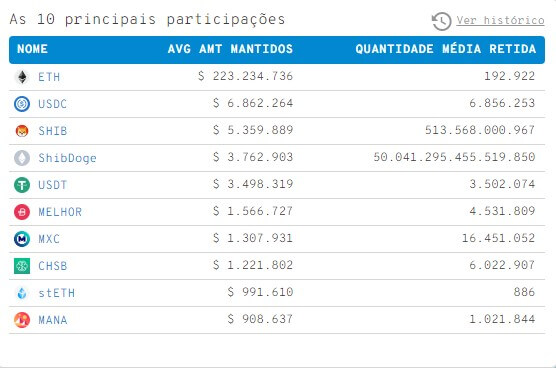This screenshot has width=556, height=368.
Task: Sort by the NOME column header
Action: point(32,49)
